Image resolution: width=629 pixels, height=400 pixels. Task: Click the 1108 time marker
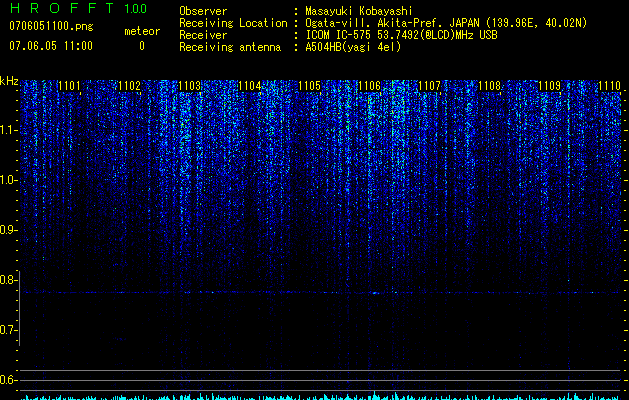coord(490,85)
